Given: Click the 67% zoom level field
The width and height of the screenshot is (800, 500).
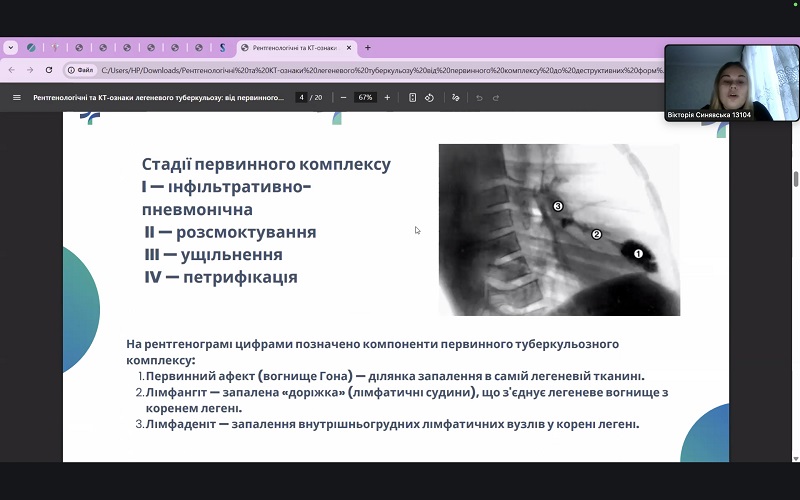Looking at the screenshot, I should [x=365, y=97].
